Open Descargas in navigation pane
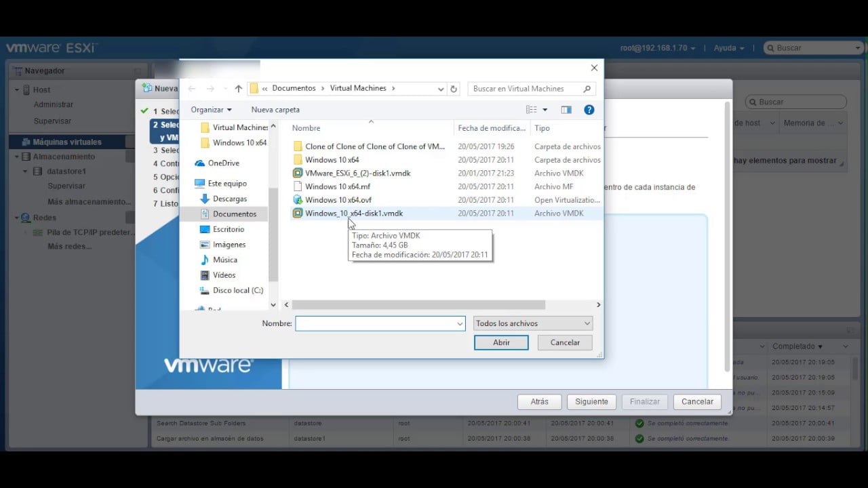Viewport: 868px width, 488px height. 230,199
